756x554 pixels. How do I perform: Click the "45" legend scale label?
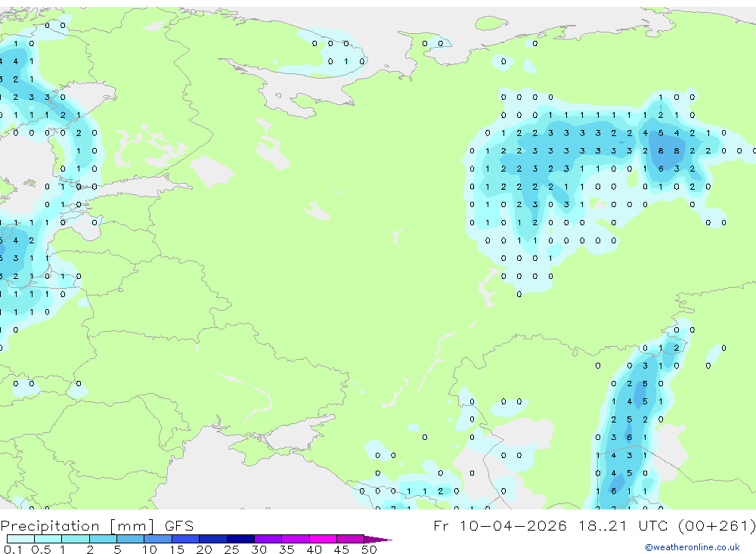click(x=342, y=549)
